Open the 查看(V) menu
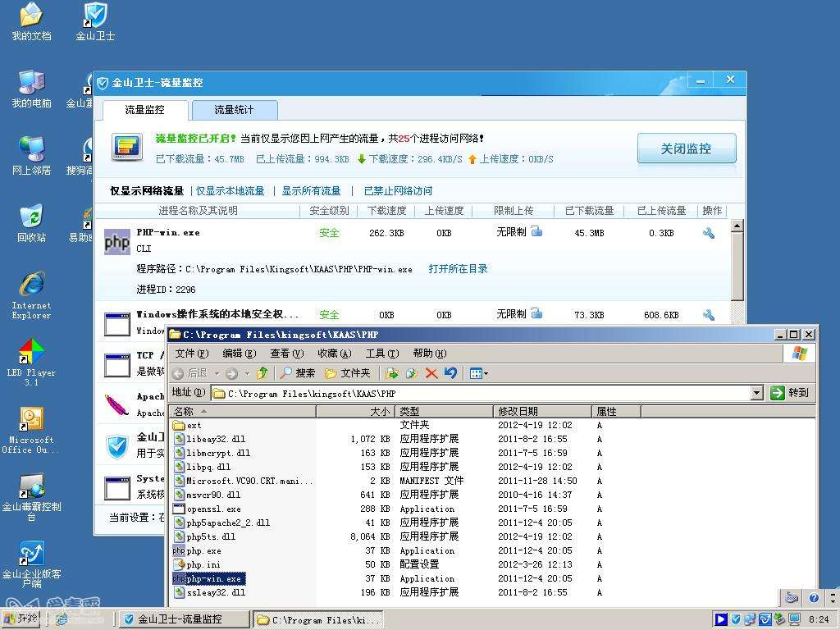 (x=286, y=354)
